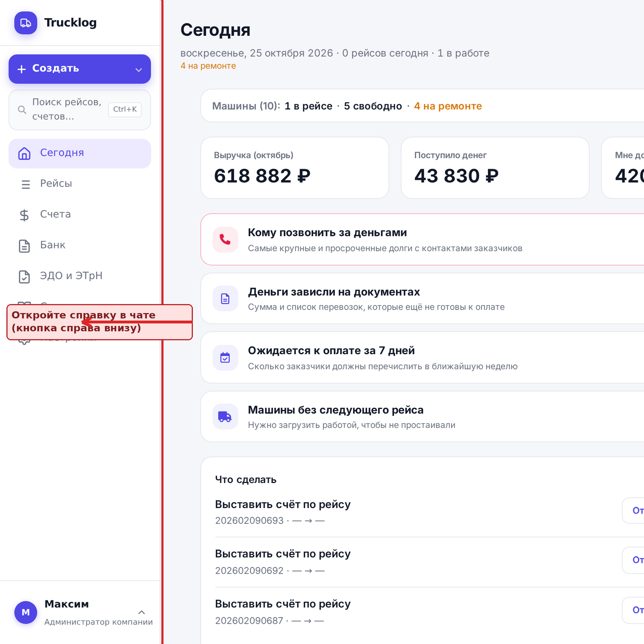Click the list icon beside Рейсы
The height and width of the screenshot is (644, 644).
[x=25, y=184]
